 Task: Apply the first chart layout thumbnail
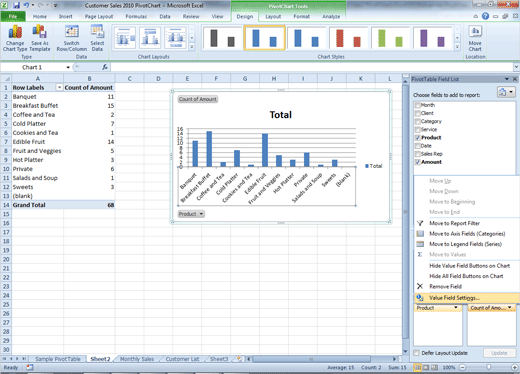coord(125,38)
